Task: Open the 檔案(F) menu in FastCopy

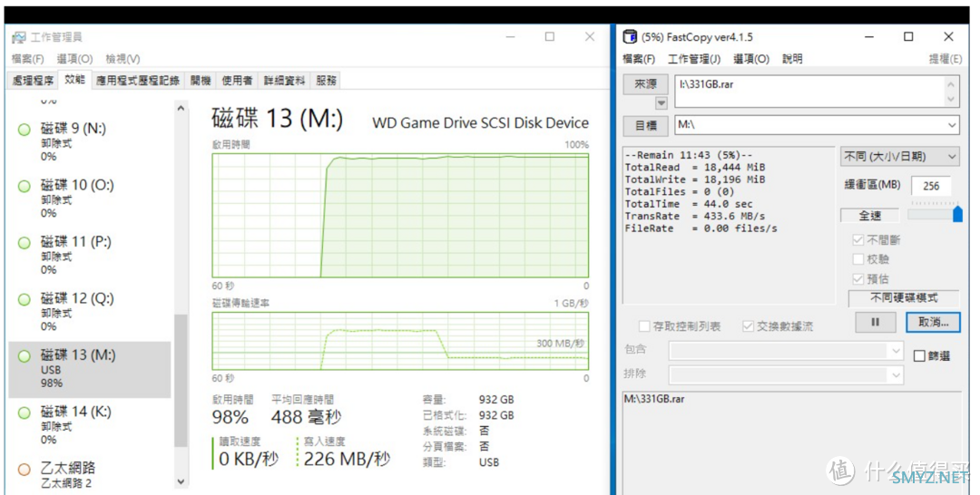Action: (639, 59)
